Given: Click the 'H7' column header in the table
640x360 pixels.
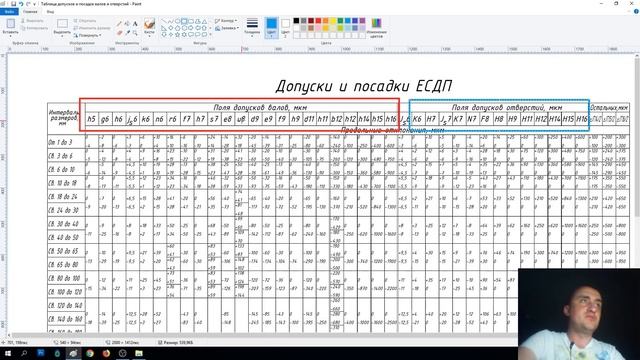Looking at the screenshot, I should pyautogui.click(x=431, y=119).
